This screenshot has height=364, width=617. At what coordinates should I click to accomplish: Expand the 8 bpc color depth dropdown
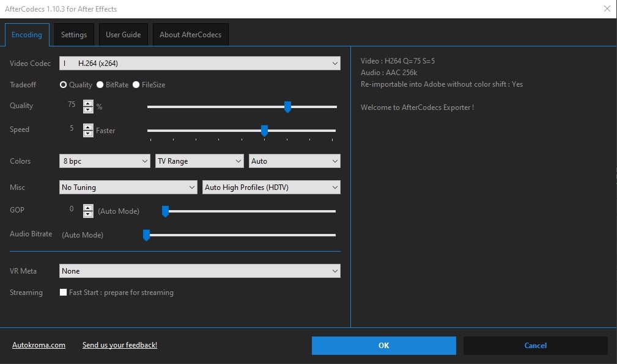(x=105, y=161)
